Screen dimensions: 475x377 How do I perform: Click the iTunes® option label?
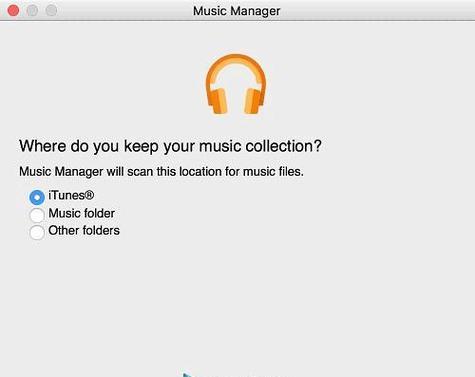(71, 195)
